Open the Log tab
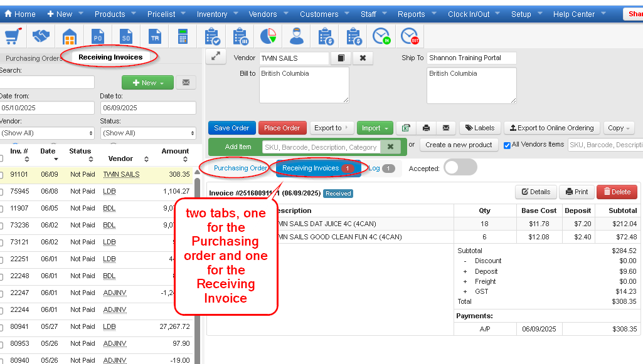This screenshot has width=643, height=364. (381, 168)
